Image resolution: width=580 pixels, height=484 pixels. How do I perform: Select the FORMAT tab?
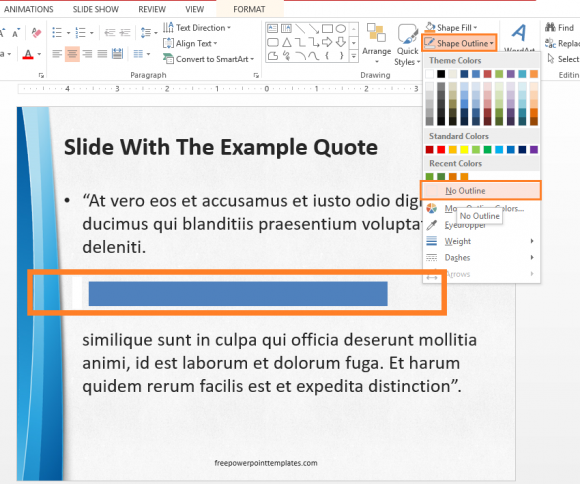pyautogui.click(x=249, y=9)
